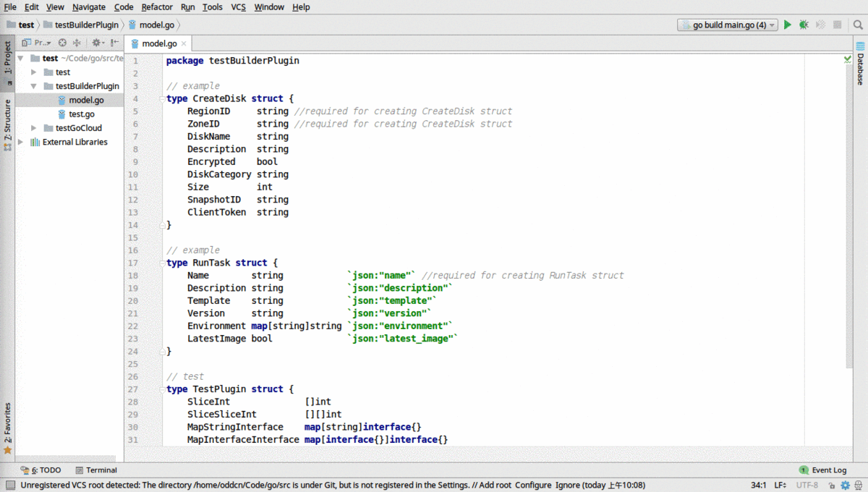Hide the Project panel with hide icon
This screenshot has height=492, width=868.
(114, 43)
